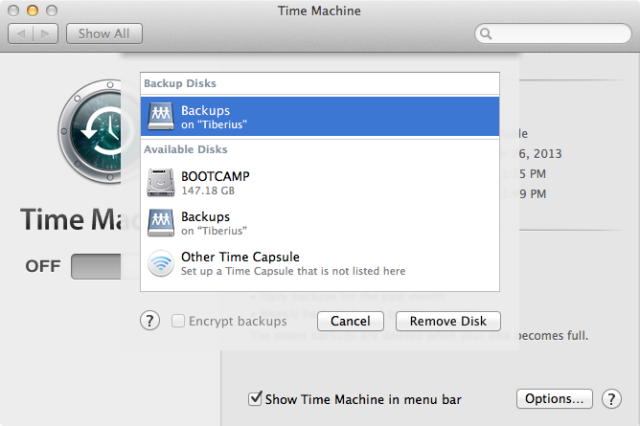Select the BOOTCAMP 147.18 GB disk

320,182
